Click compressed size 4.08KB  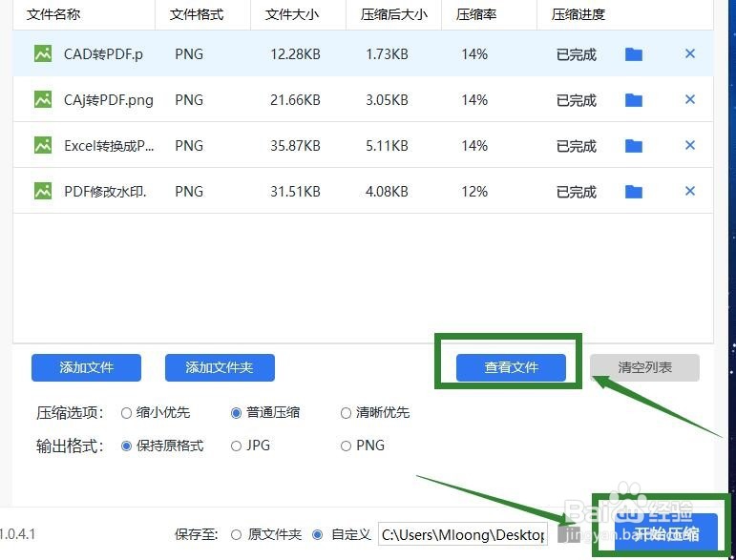click(387, 192)
